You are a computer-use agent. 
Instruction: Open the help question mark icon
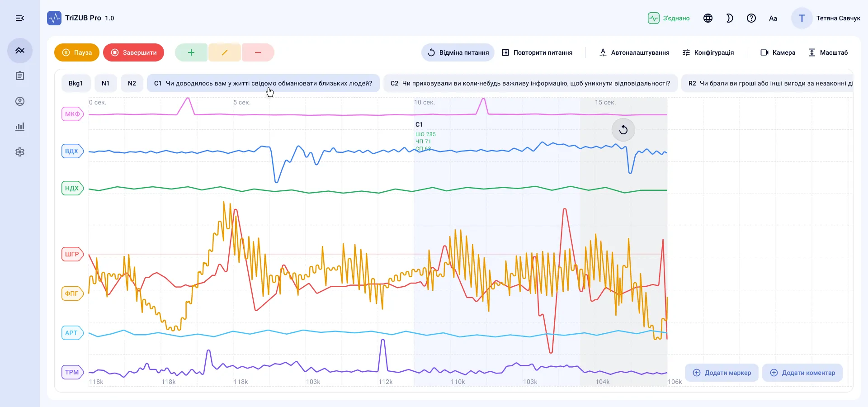[751, 18]
